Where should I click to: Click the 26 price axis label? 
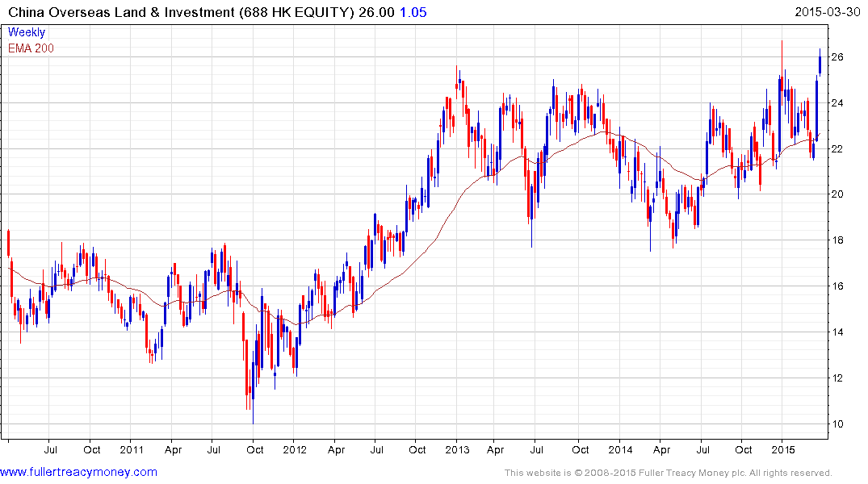[x=837, y=57]
